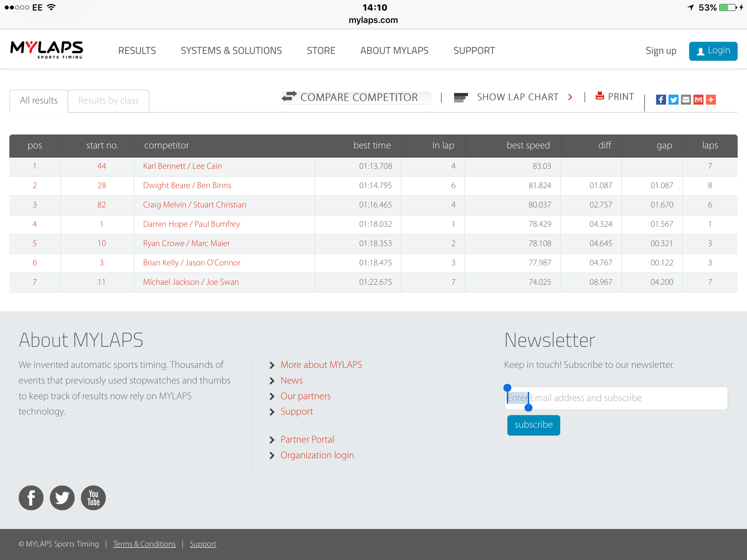Click the blue Login button
747x560 pixels.
pyautogui.click(x=713, y=51)
